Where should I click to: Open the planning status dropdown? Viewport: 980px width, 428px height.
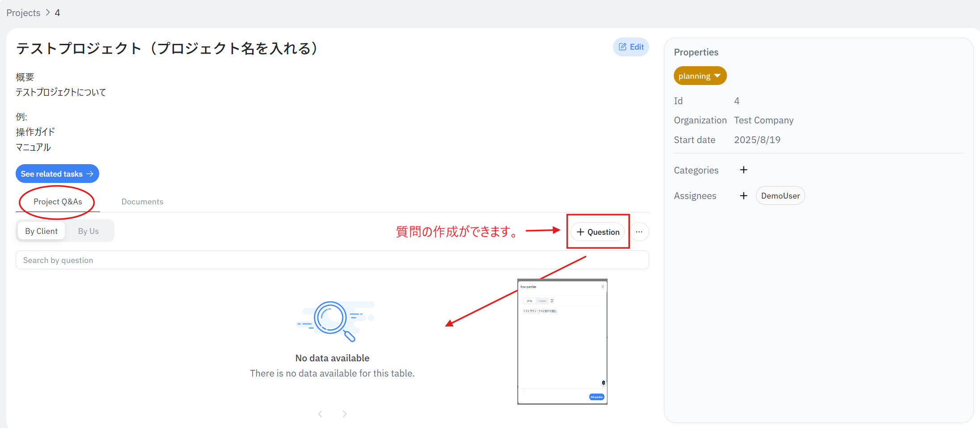click(x=700, y=76)
